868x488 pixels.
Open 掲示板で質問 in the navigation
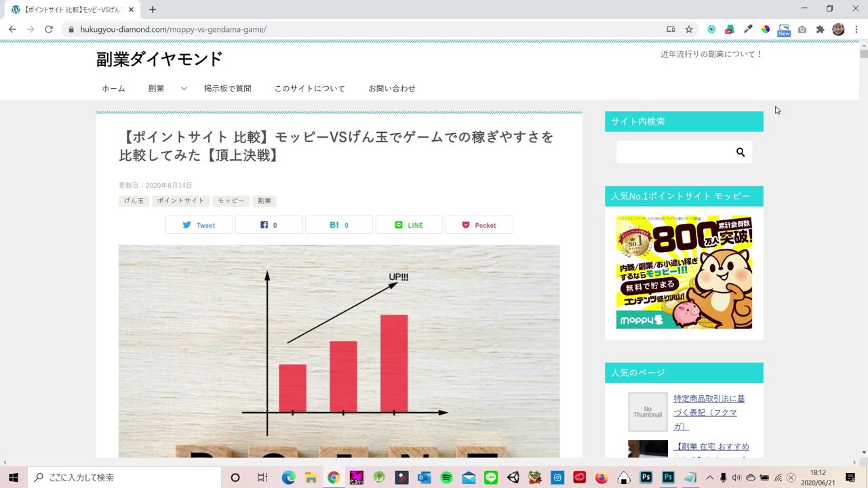pyautogui.click(x=227, y=89)
